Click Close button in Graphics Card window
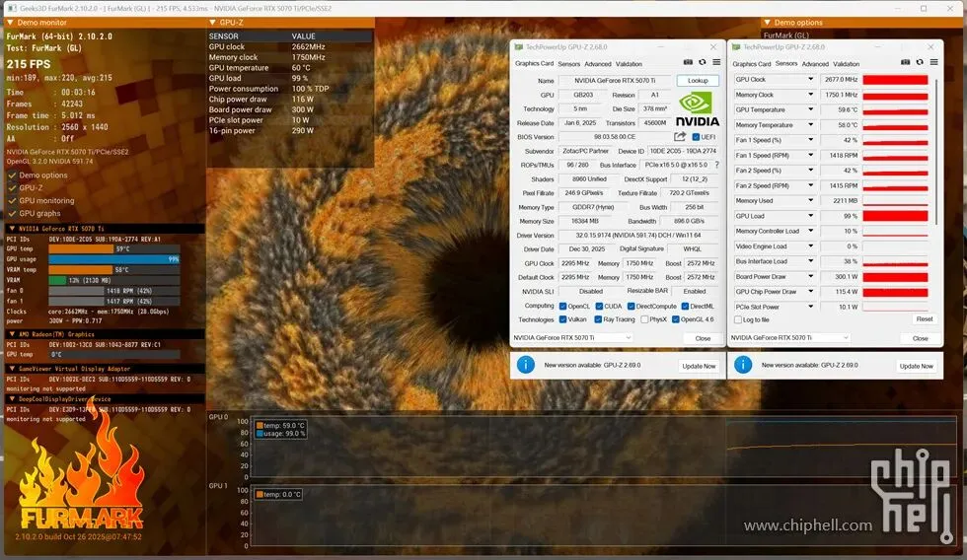 tap(703, 338)
